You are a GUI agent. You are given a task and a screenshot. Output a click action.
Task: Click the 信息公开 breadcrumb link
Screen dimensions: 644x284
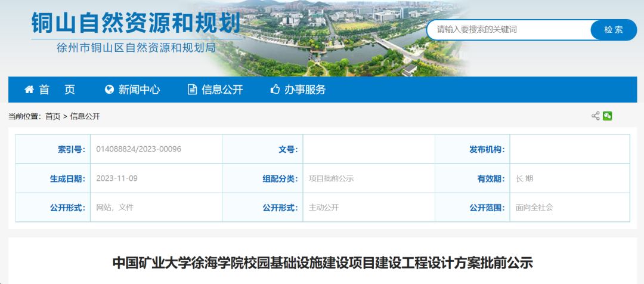coord(85,116)
